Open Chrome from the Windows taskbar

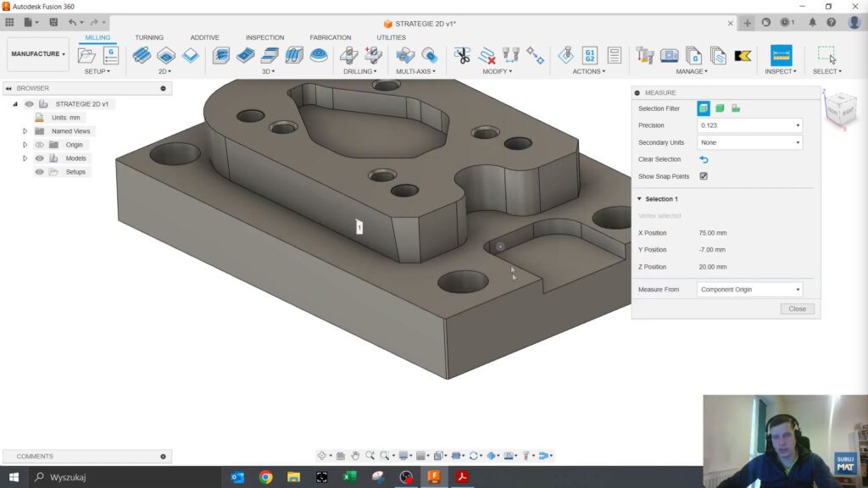coord(265,477)
